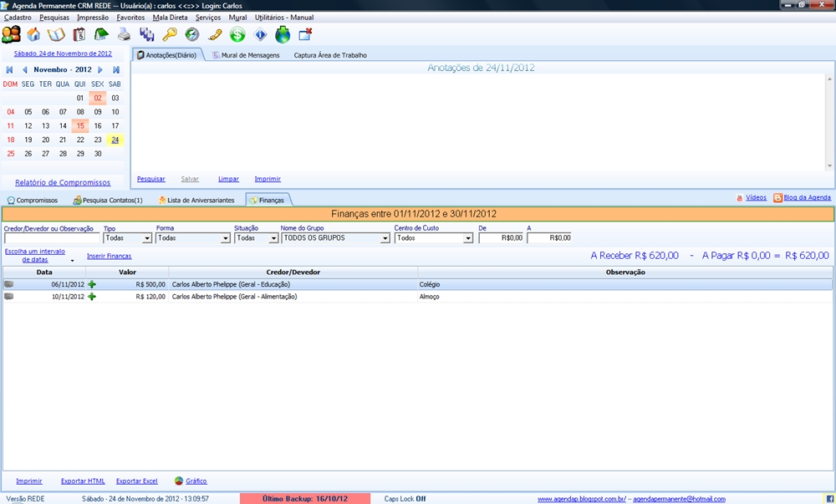Click www.agendap.blogspot.com.br link in status bar

point(582,499)
